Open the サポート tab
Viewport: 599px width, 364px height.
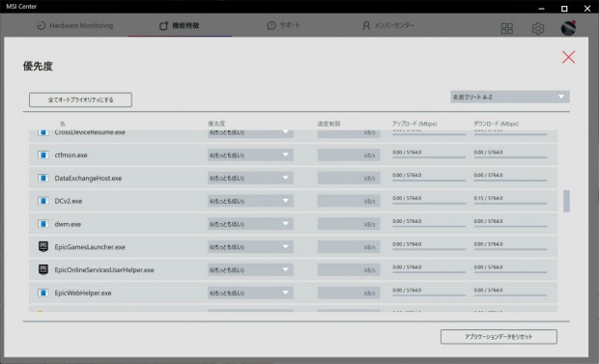tap(283, 26)
